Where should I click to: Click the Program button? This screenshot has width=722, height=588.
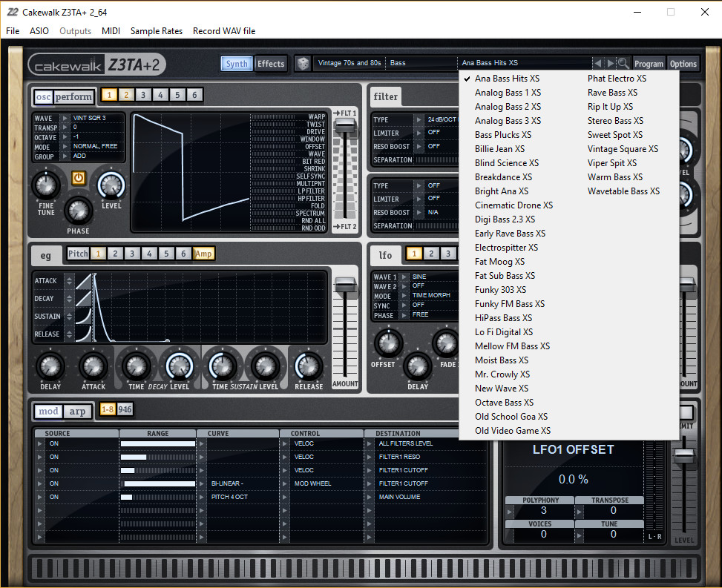click(649, 64)
